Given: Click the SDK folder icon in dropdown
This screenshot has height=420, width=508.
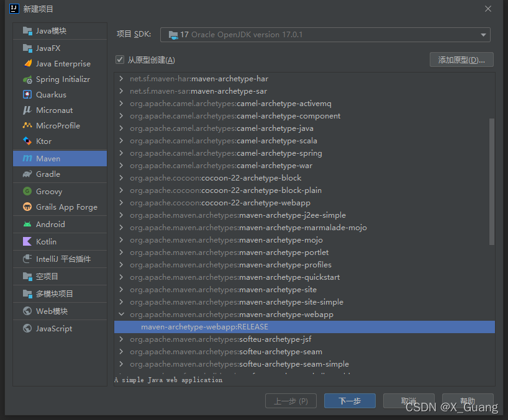Looking at the screenshot, I should [173, 35].
